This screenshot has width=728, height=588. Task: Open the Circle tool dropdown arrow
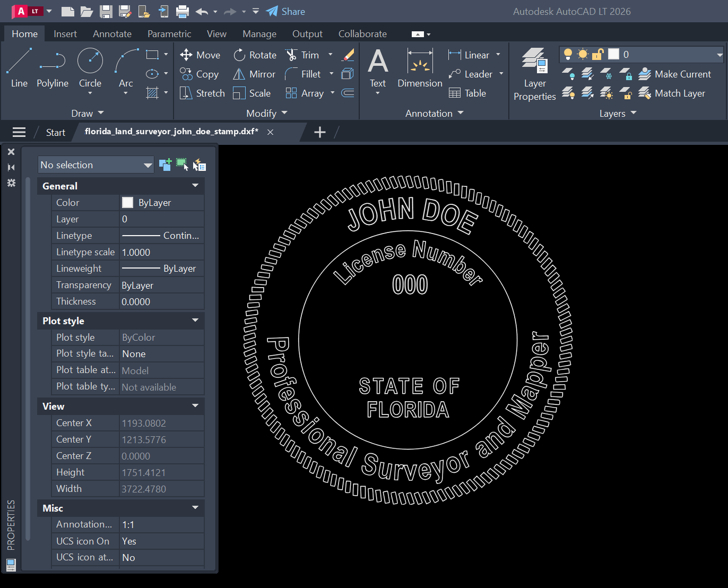click(x=90, y=93)
